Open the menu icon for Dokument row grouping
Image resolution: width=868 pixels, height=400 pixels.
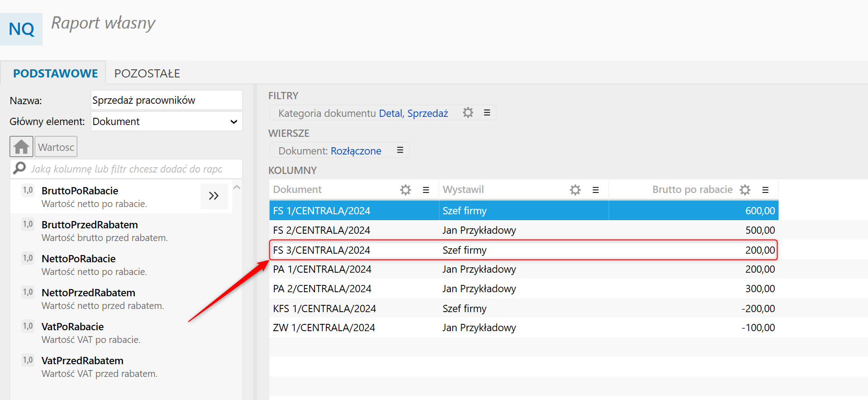pos(400,150)
